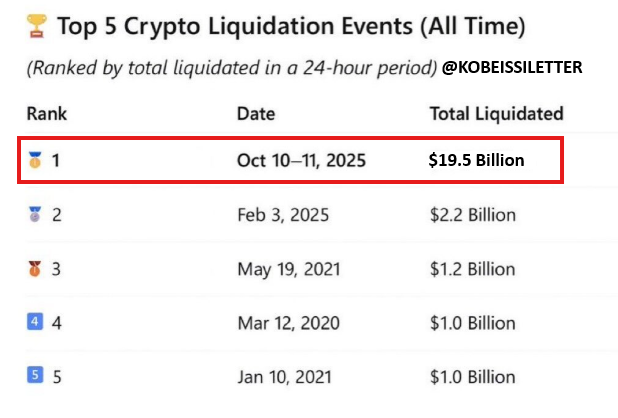Select the $19.5 Billion amount

coord(476,160)
